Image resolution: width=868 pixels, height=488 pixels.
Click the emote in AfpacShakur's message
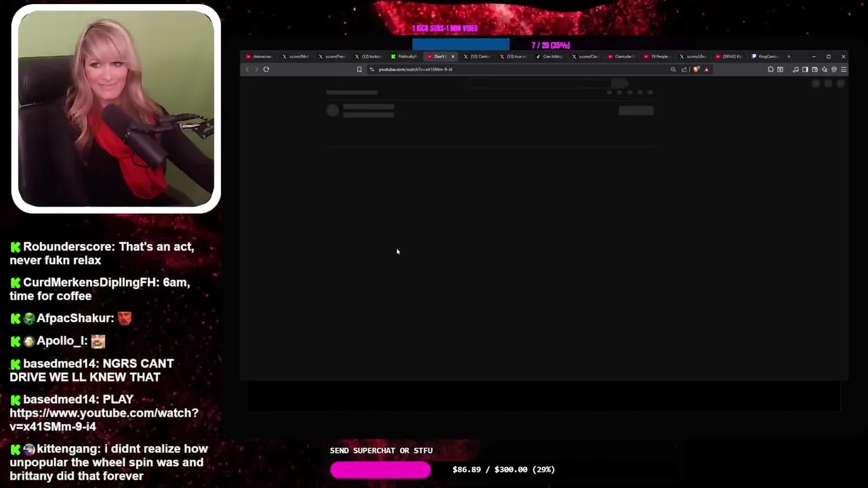click(124, 318)
